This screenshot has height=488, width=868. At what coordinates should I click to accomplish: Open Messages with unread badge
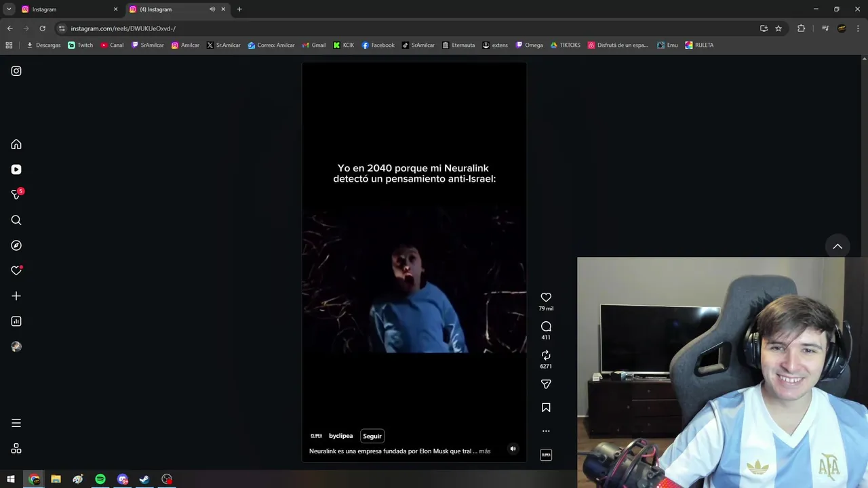point(17,195)
